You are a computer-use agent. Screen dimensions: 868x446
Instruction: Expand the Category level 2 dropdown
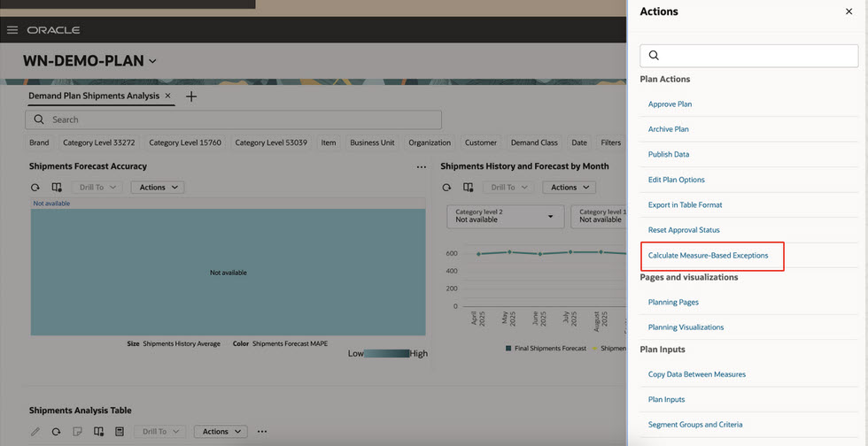(x=506, y=216)
